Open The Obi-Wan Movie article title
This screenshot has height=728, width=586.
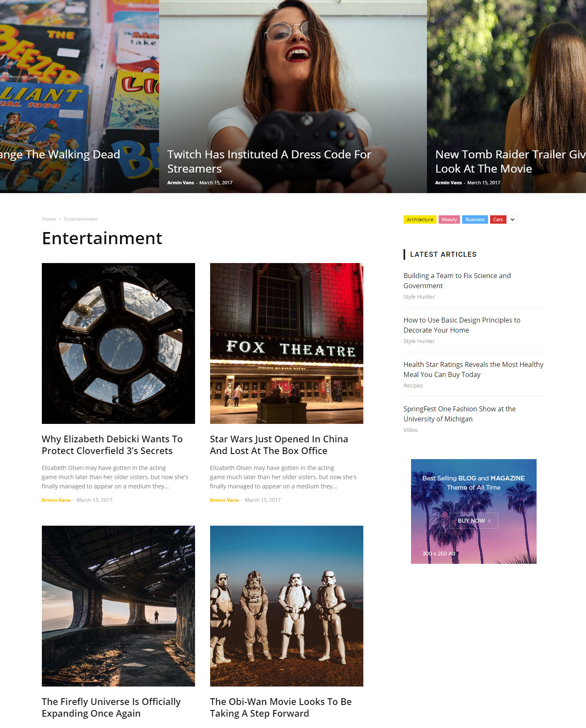(x=281, y=707)
